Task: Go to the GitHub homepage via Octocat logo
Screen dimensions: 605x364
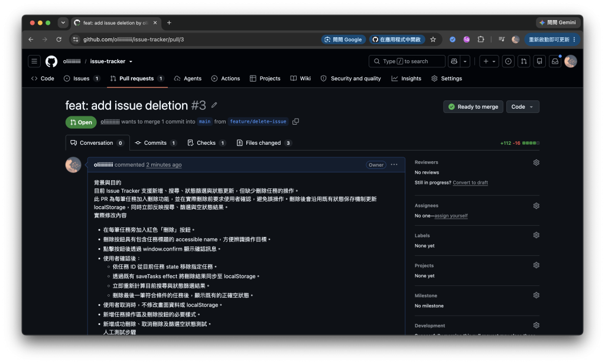Action: pyautogui.click(x=51, y=61)
